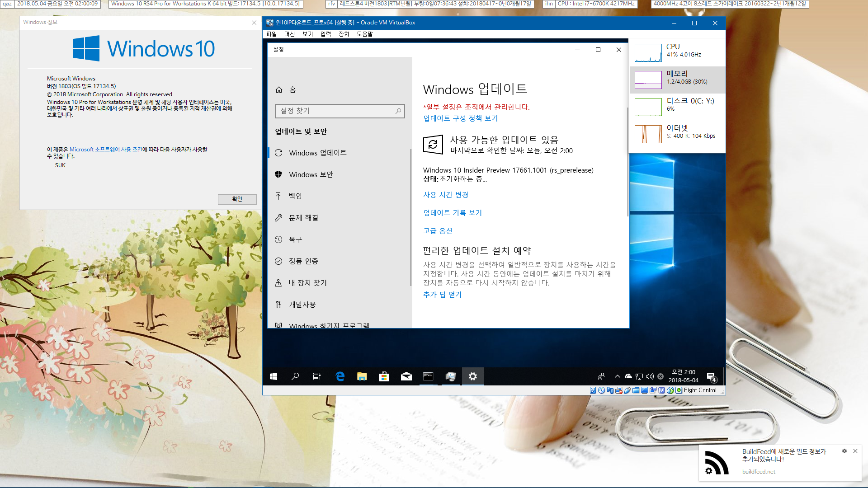Image resolution: width=868 pixels, height=488 pixels.
Task: Click VirtualBox network indicator icon
Action: tap(619, 390)
